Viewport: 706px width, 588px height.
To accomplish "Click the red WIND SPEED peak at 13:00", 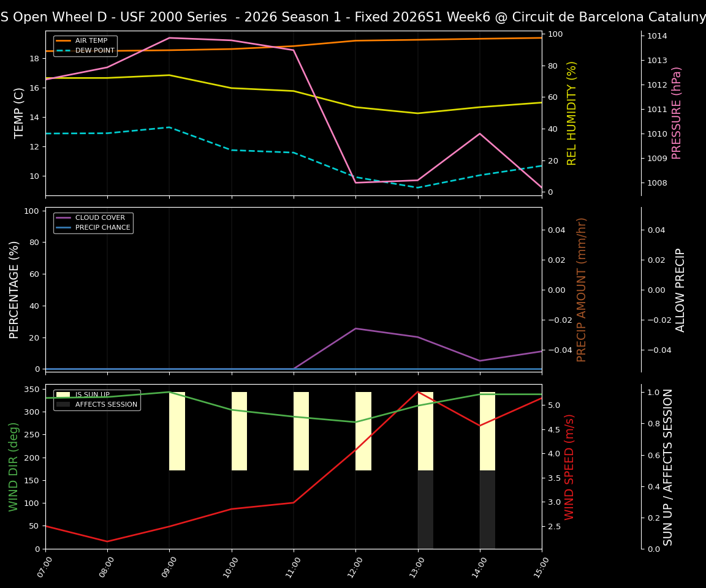I will [x=418, y=392].
